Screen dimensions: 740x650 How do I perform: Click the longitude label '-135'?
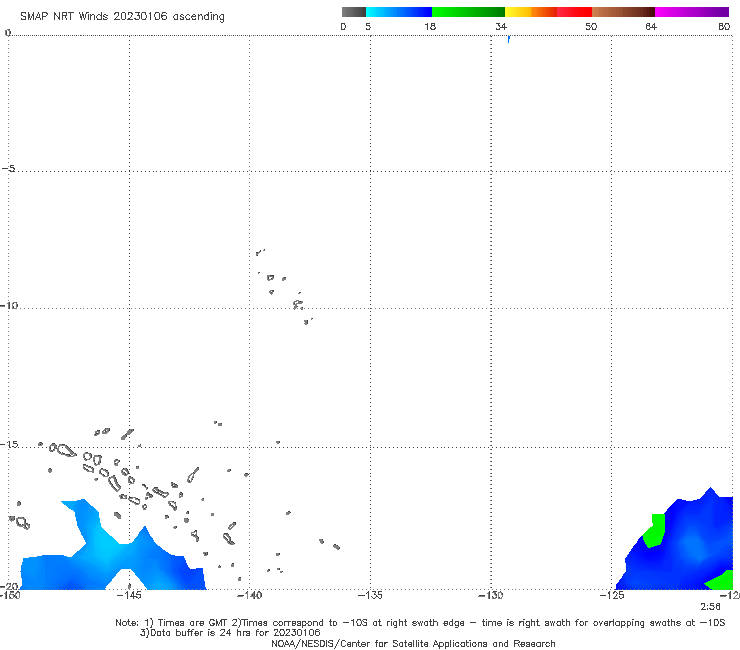pyautogui.click(x=370, y=595)
